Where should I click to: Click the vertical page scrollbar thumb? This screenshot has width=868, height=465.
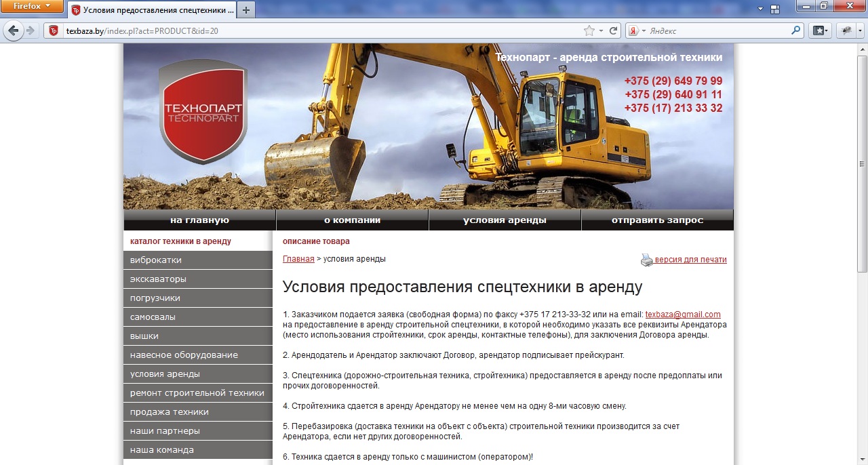(862, 163)
